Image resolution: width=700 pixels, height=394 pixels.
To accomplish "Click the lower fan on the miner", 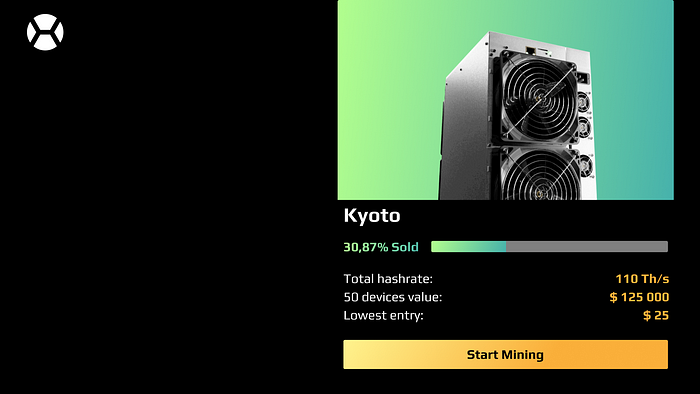I will click(x=542, y=174).
